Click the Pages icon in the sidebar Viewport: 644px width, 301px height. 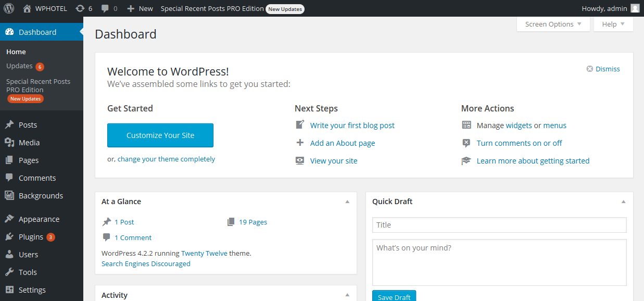coord(9,160)
